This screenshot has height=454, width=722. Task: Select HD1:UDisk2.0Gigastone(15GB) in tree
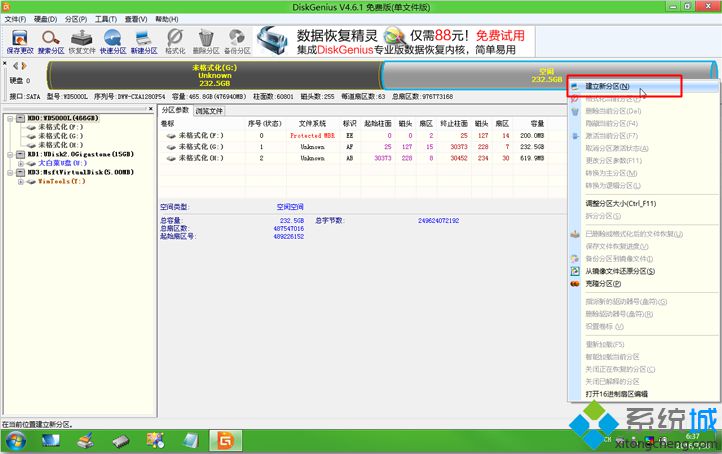81,154
